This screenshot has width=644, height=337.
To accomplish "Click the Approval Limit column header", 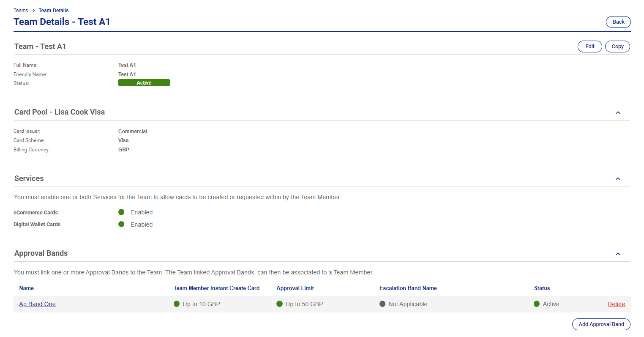I will pos(295,288).
